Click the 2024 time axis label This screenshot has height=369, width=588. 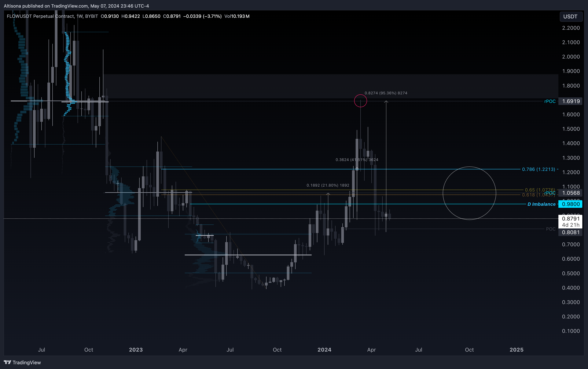click(x=324, y=350)
